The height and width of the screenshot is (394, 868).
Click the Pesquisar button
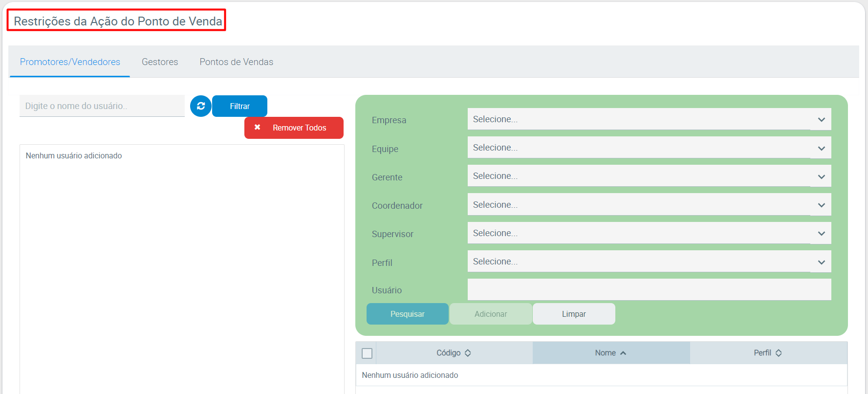click(x=408, y=314)
